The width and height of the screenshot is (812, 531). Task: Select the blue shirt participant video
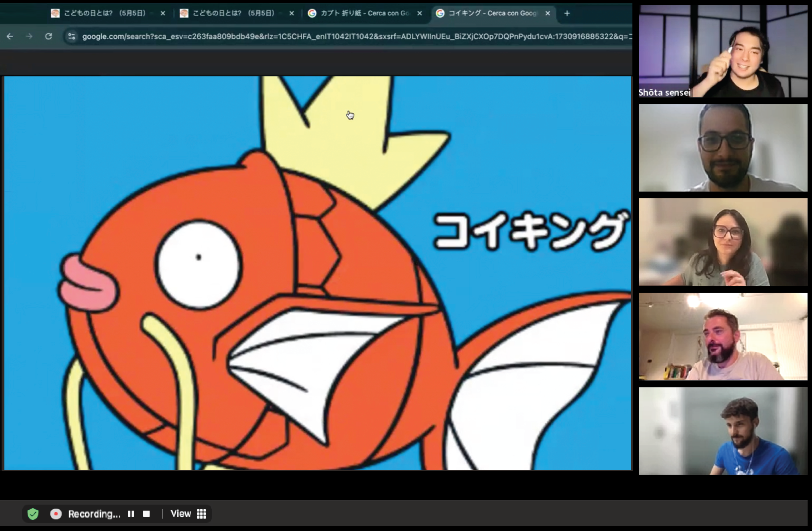pos(723,431)
